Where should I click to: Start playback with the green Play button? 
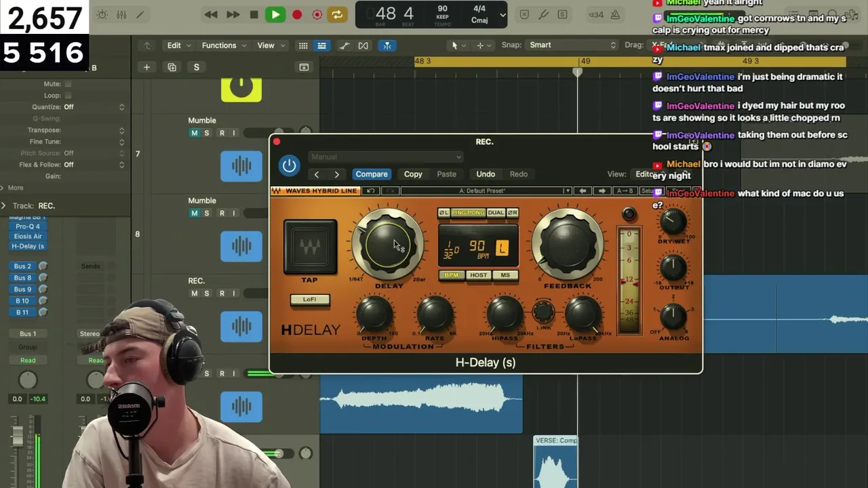[275, 14]
